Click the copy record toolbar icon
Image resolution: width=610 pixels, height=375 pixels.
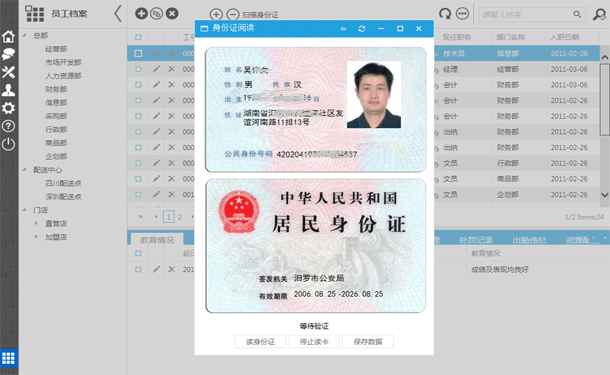[x=156, y=14]
